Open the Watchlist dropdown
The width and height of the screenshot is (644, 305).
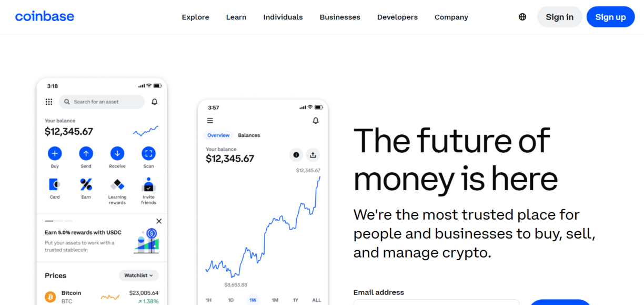pyautogui.click(x=138, y=275)
